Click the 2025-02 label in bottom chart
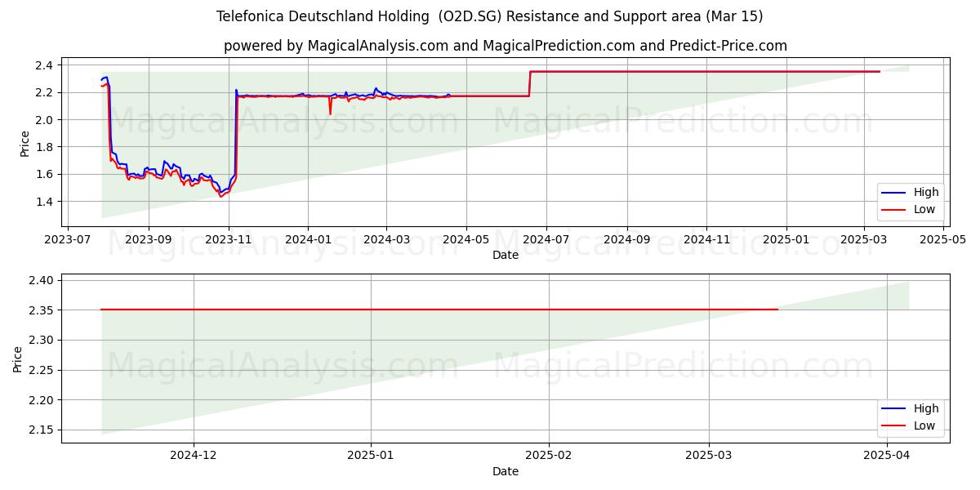Viewport: 980px width, 490px height. coord(549,457)
